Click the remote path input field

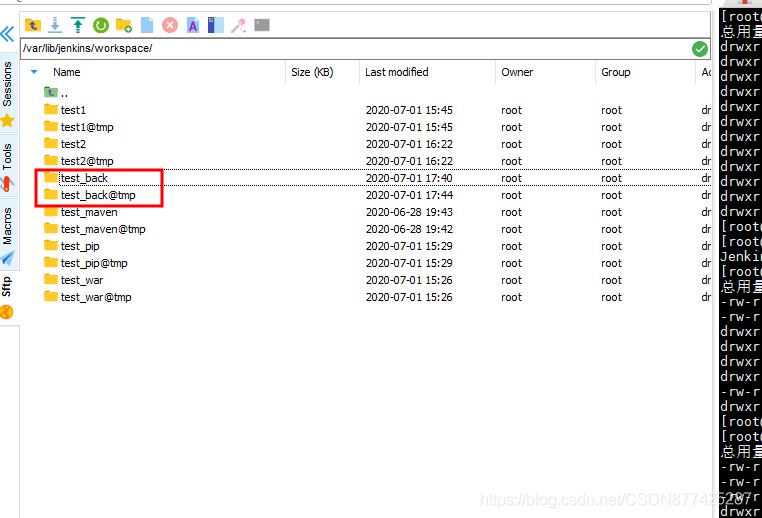[x=350, y=49]
